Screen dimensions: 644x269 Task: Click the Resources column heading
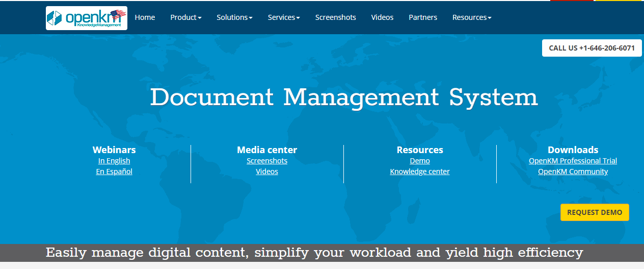420,150
